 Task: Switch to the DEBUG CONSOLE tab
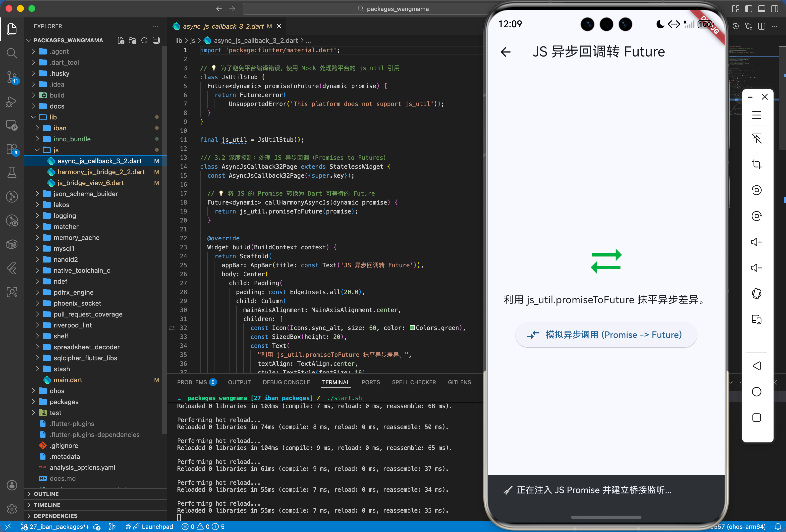coord(286,382)
